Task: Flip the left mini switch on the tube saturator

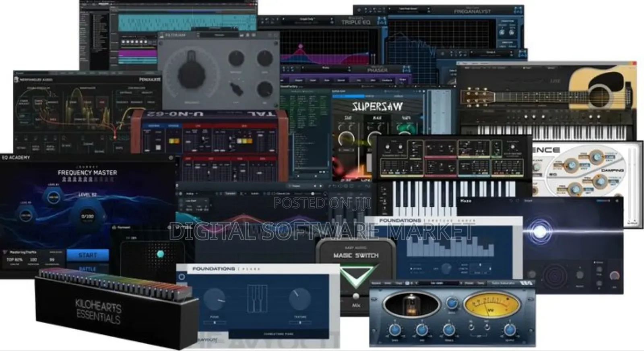Action: pyautogui.click(x=472, y=328)
